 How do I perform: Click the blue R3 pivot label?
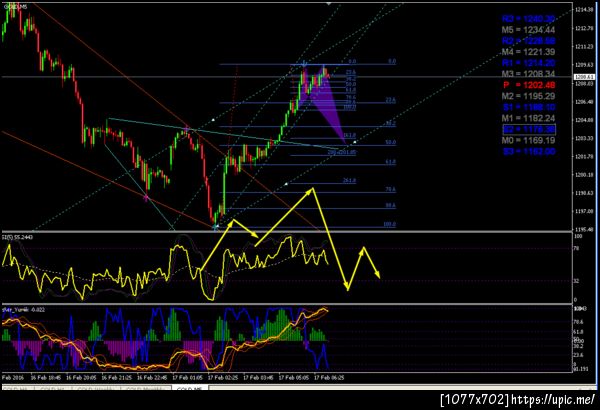528,19
